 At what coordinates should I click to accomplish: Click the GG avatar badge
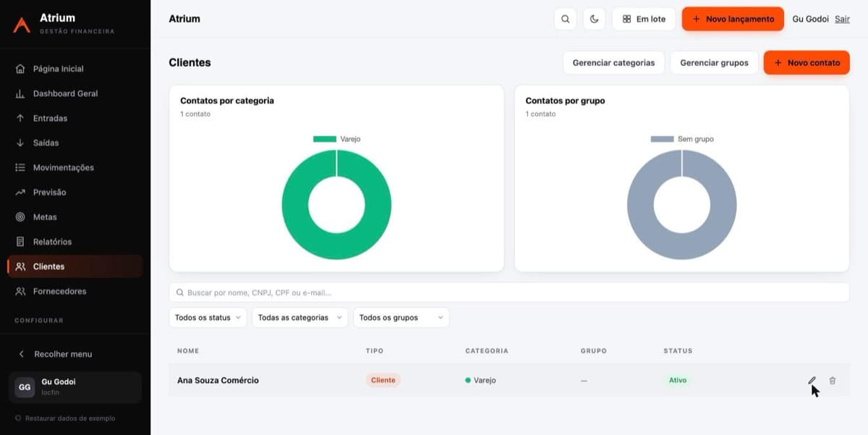(x=25, y=387)
